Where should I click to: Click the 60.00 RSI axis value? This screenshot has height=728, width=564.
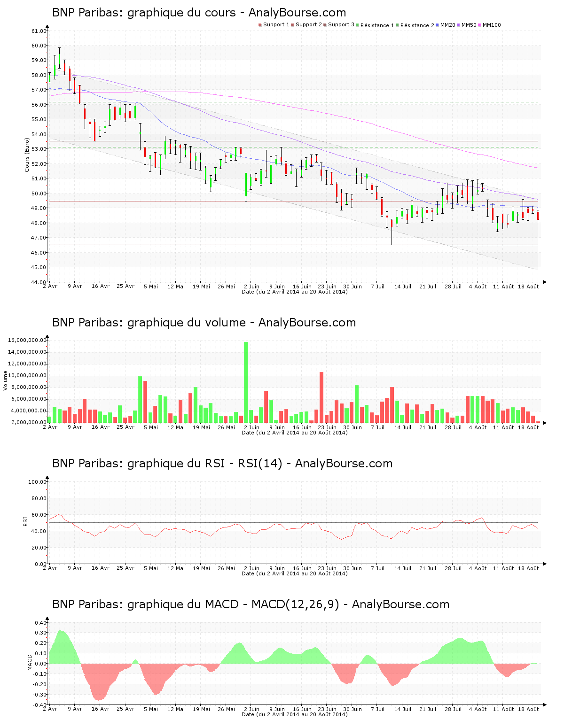point(39,515)
